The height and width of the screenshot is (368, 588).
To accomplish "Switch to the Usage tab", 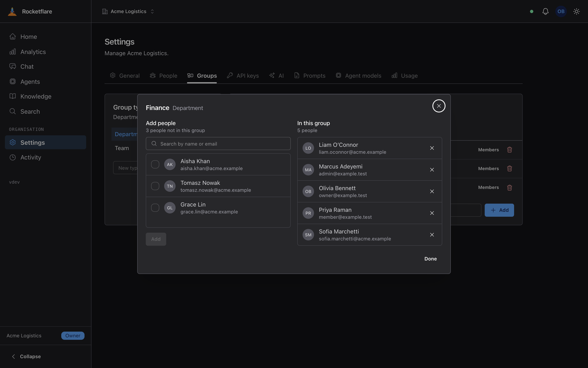I will (405, 76).
